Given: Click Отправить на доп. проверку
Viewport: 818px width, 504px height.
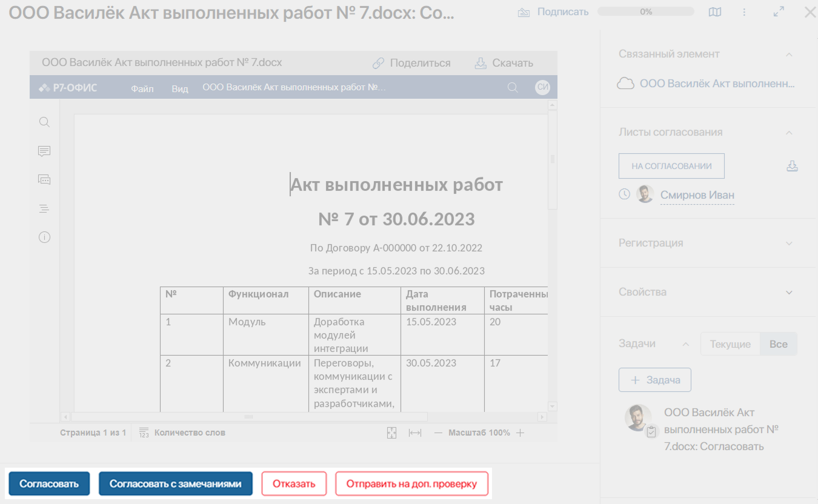Looking at the screenshot, I should pyautogui.click(x=412, y=483).
